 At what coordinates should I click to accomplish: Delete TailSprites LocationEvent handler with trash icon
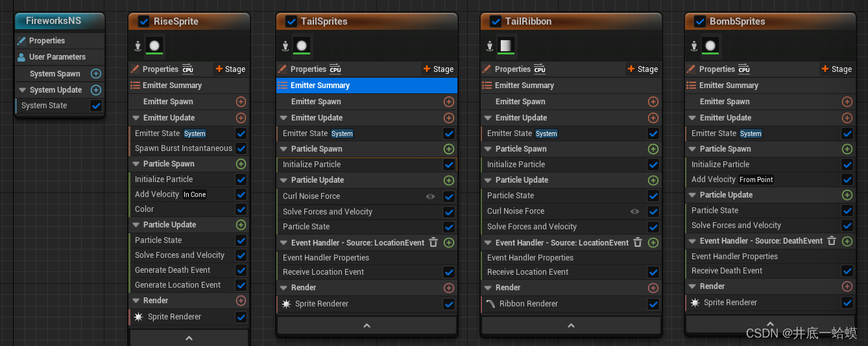433,242
